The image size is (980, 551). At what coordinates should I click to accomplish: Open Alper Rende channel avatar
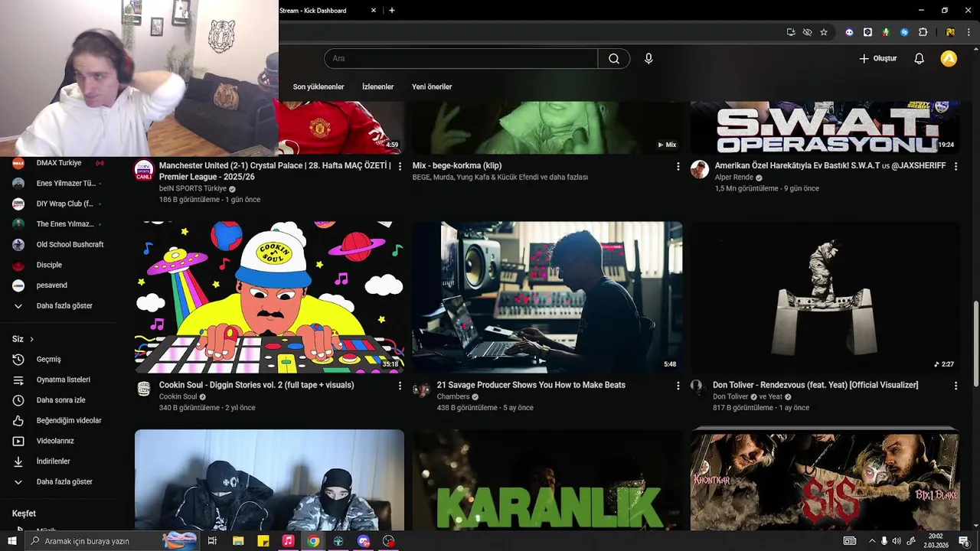[x=700, y=170]
